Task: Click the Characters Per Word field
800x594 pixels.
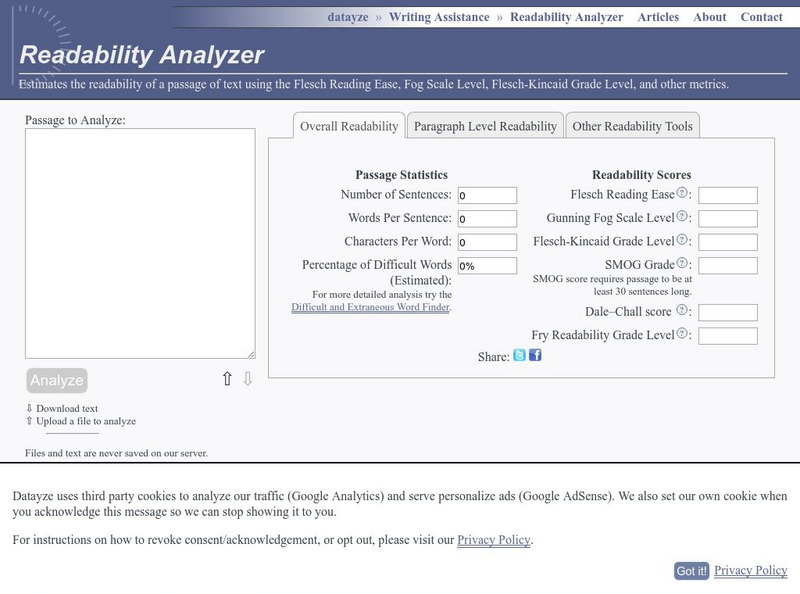Action: [487, 242]
